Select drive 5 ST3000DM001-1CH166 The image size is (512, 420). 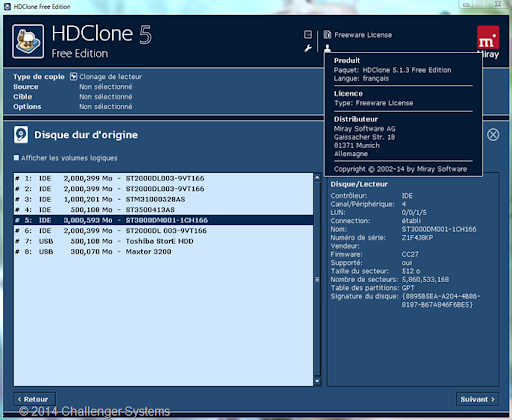(x=163, y=220)
